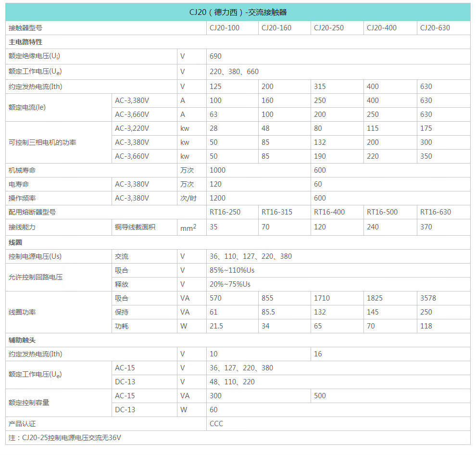Click the motor power value '350'

pos(426,156)
